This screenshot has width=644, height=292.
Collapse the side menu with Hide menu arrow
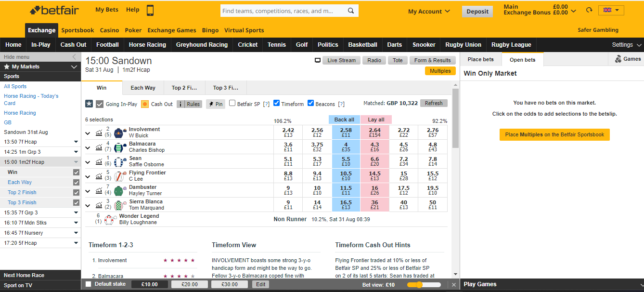(x=74, y=57)
